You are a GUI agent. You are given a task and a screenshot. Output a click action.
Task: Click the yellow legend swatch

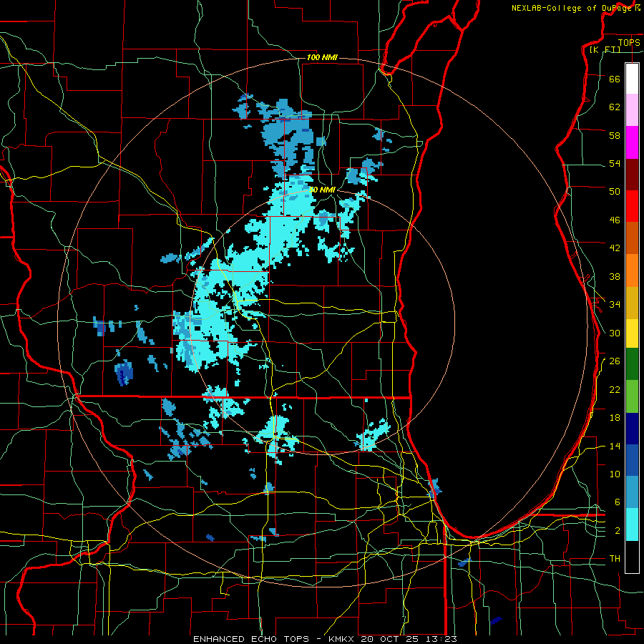(x=632, y=333)
